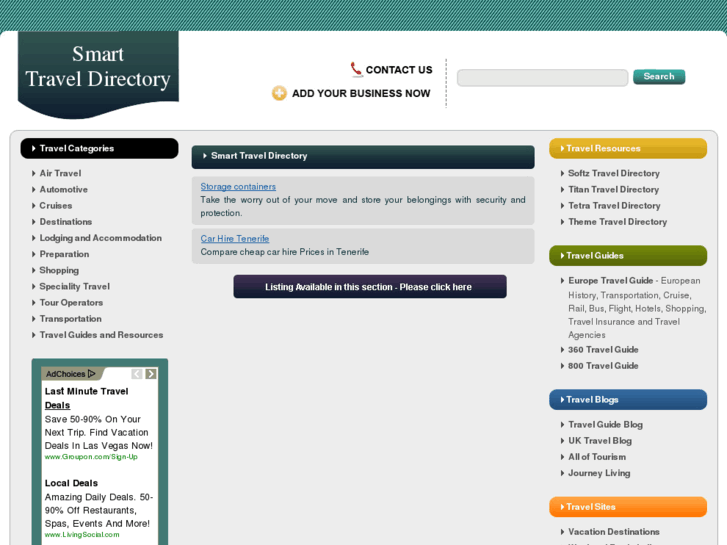Viewport: 727px width, 545px height.
Task: Click the www.Groupon.com/Sign-Up ad URL
Action: click(91, 457)
